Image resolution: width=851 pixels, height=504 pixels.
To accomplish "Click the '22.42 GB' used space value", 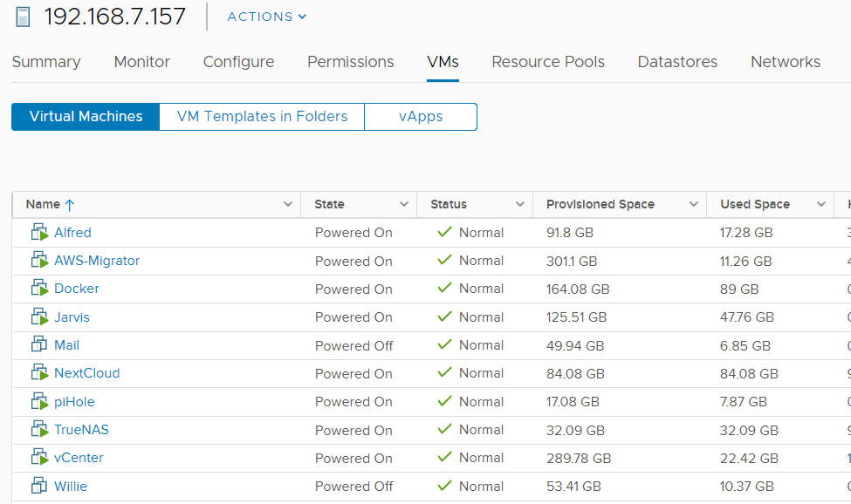I will click(749, 459).
